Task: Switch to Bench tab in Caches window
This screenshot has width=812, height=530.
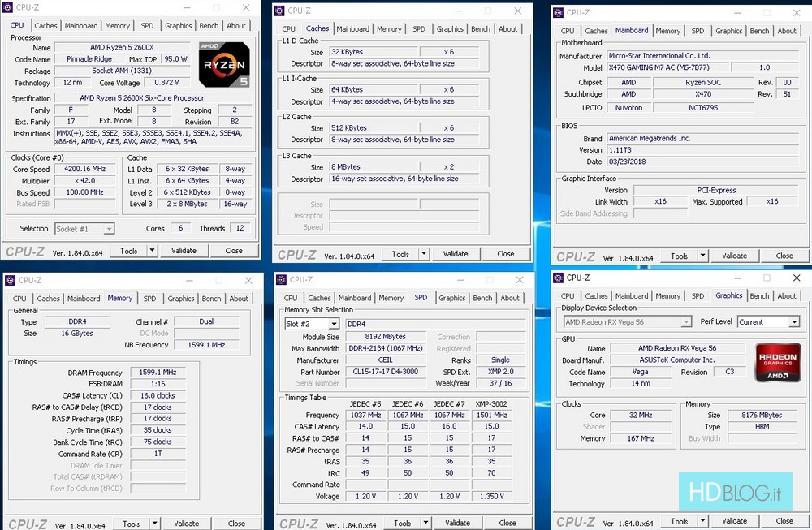Action: (x=481, y=29)
